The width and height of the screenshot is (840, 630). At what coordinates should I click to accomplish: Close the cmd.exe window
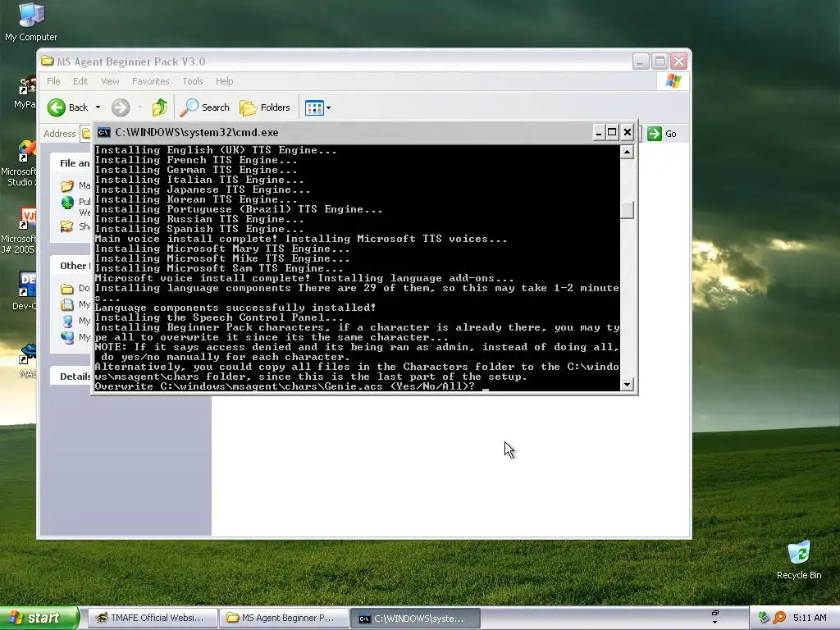click(x=628, y=132)
